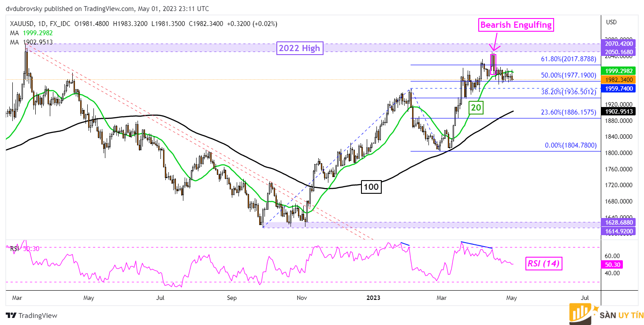Click the 1880.0000 price axis label

pos(620,120)
